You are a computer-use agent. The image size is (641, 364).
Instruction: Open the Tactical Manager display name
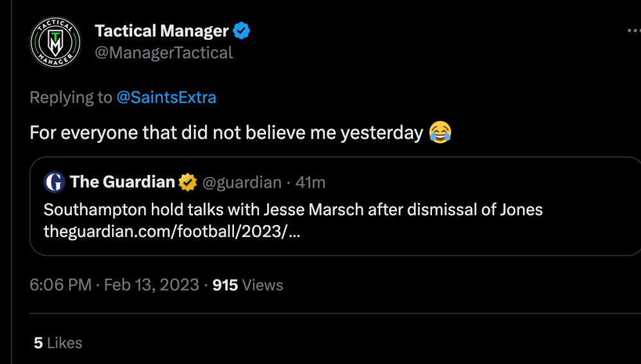click(162, 31)
